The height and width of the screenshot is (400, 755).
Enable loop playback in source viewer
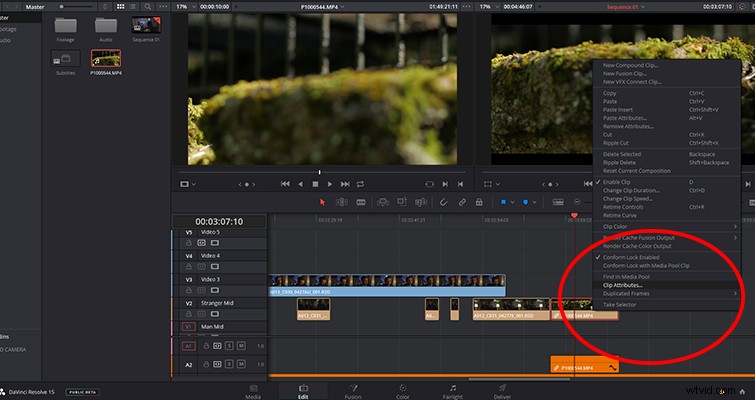point(360,184)
